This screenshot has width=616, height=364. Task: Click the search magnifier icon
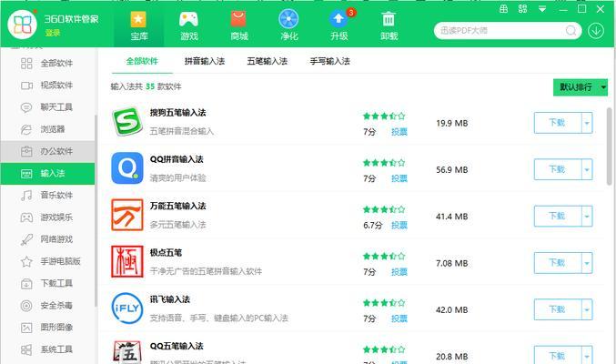tap(571, 30)
